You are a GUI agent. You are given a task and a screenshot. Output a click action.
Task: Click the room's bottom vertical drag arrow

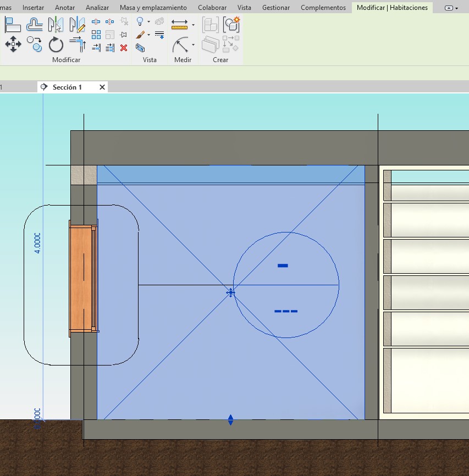coord(231,420)
